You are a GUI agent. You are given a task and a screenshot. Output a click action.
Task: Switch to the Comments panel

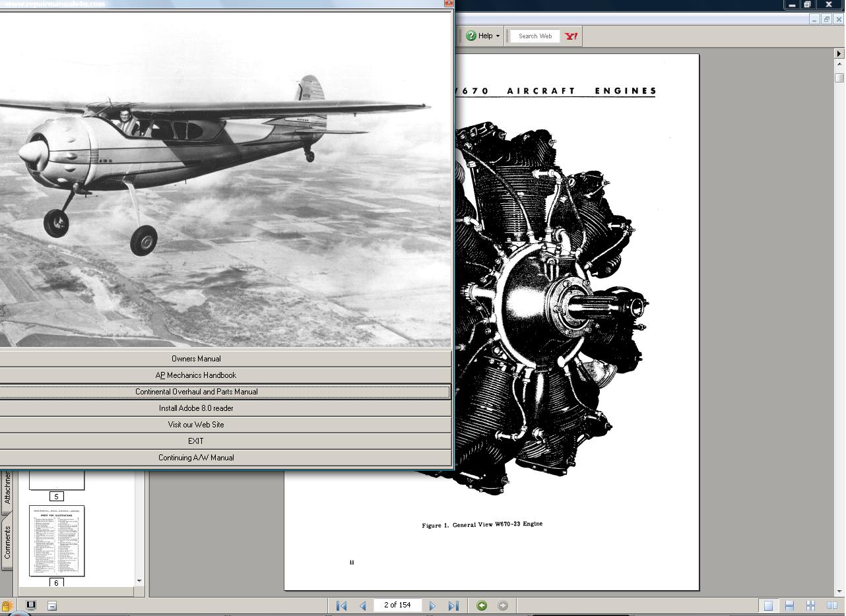pyautogui.click(x=7, y=546)
